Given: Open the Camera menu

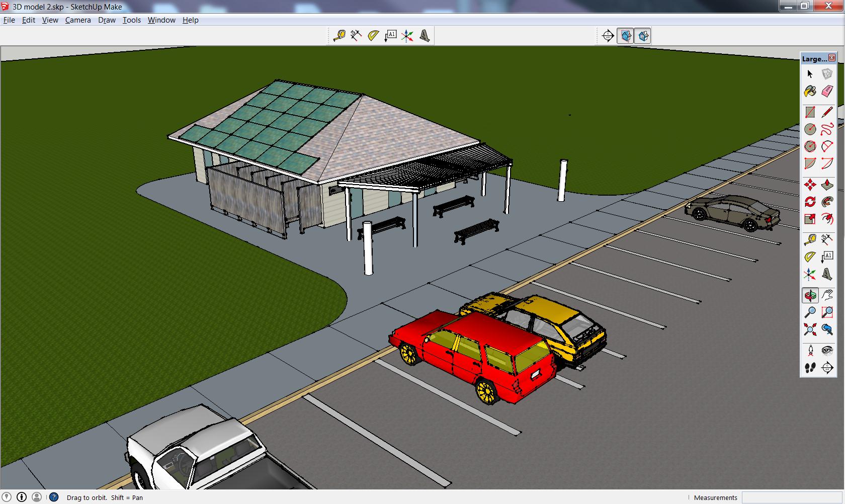Looking at the screenshot, I should 77,20.
